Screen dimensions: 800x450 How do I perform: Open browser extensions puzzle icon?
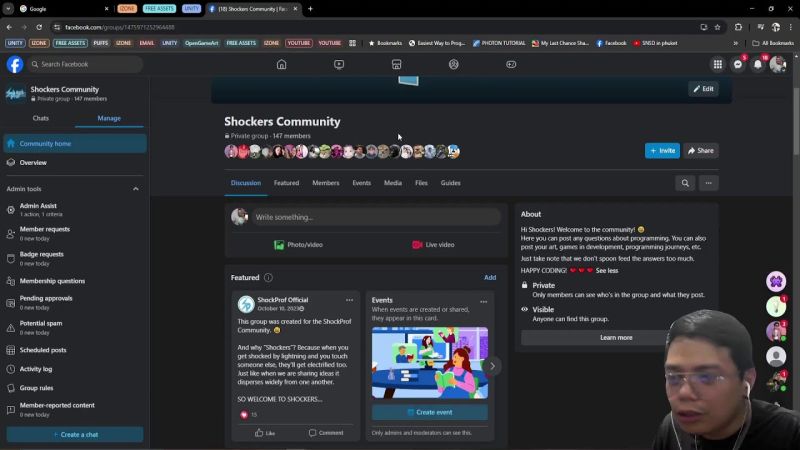pyautogui.click(x=738, y=27)
